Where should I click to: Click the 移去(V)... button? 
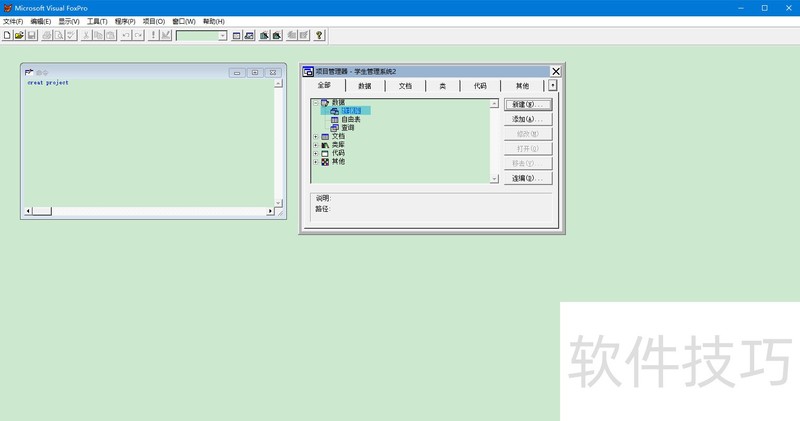(528, 163)
